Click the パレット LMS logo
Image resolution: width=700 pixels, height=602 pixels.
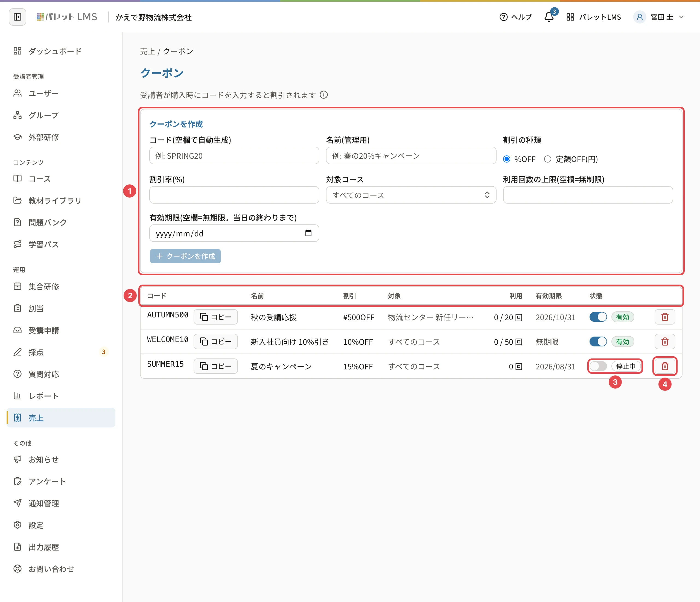coord(67,17)
